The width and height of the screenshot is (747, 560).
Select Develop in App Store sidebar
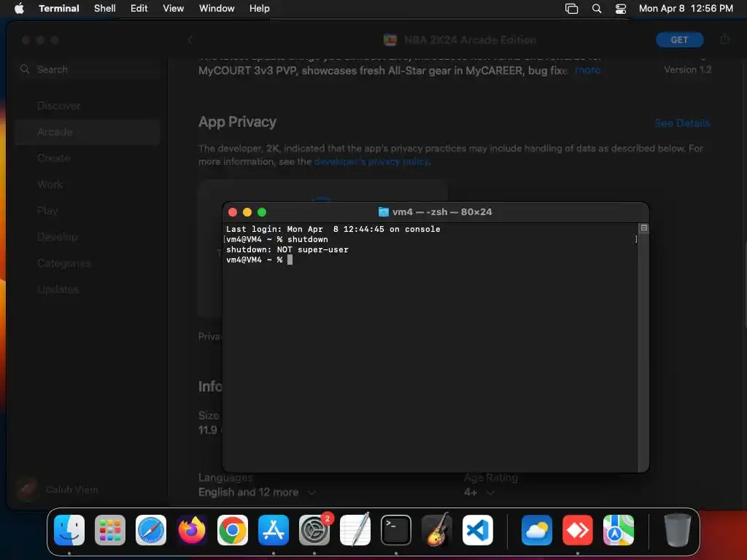[58, 237]
